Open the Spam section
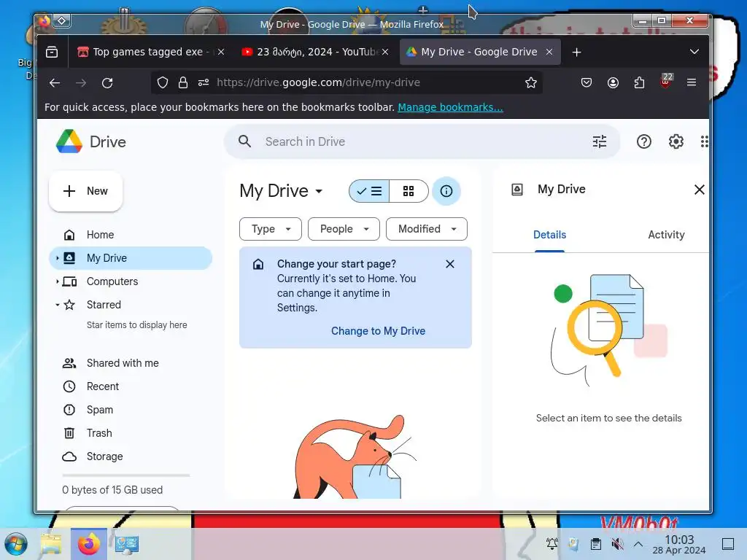The image size is (747, 560). coord(131,410)
